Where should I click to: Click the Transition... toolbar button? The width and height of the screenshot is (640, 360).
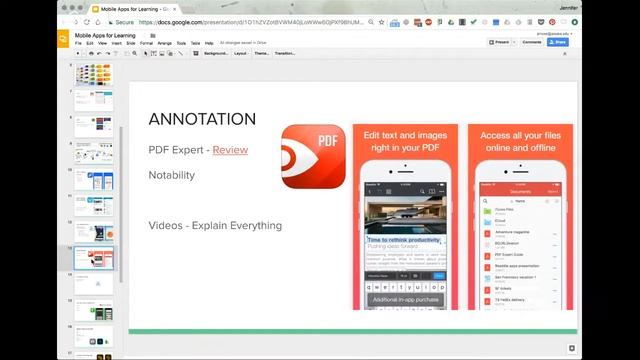point(285,53)
